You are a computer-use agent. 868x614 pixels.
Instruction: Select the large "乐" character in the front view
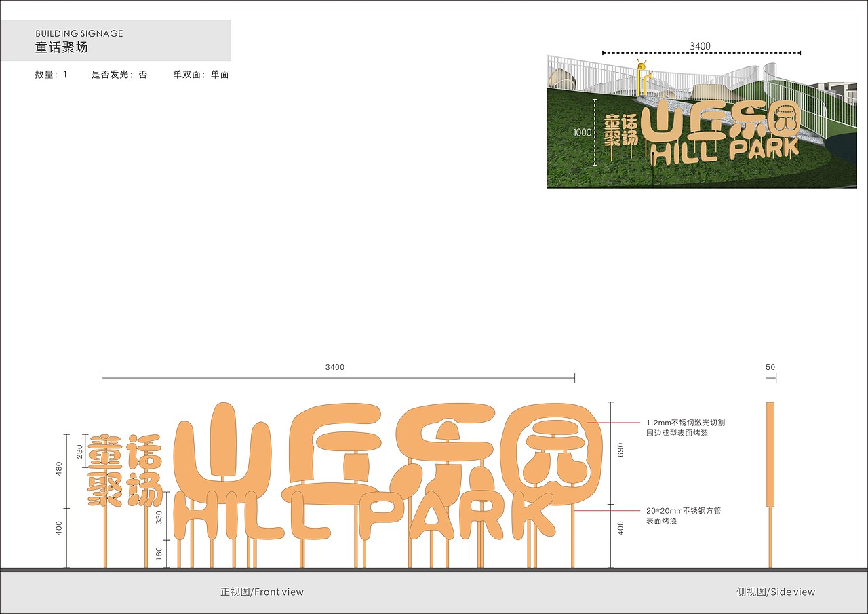(x=445, y=453)
